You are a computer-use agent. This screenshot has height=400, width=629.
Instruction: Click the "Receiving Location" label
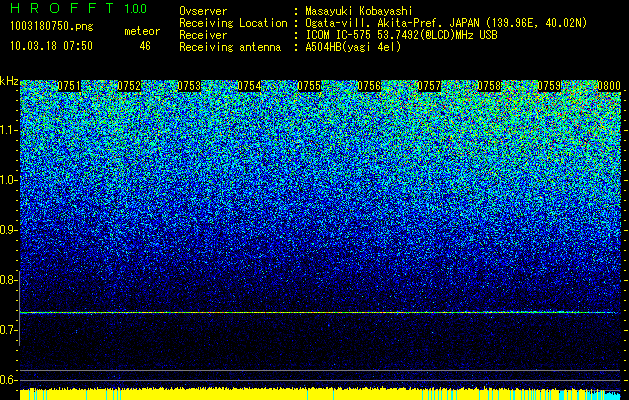click(233, 23)
